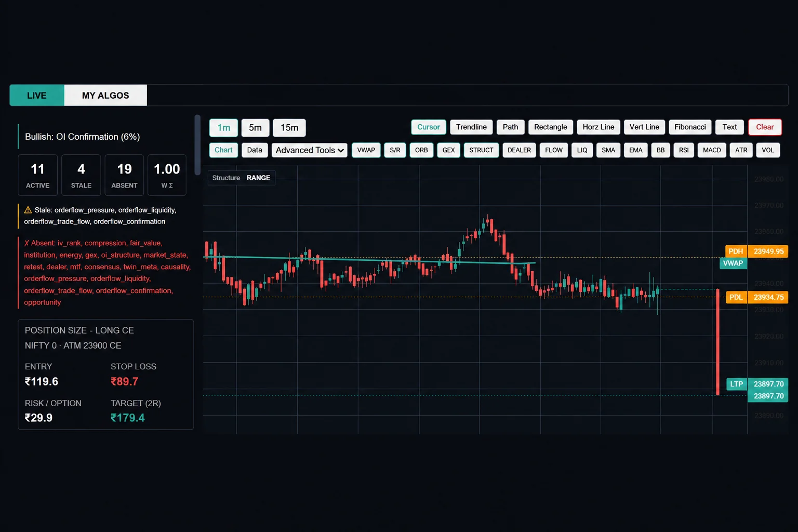Choose the Text annotation tool
The image size is (798, 532).
[x=729, y=127]
